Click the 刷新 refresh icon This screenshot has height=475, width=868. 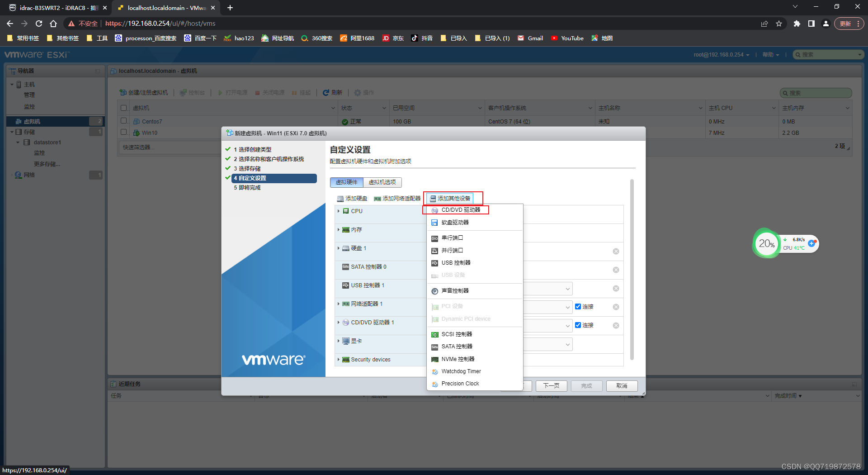click(x=326, y=93)
